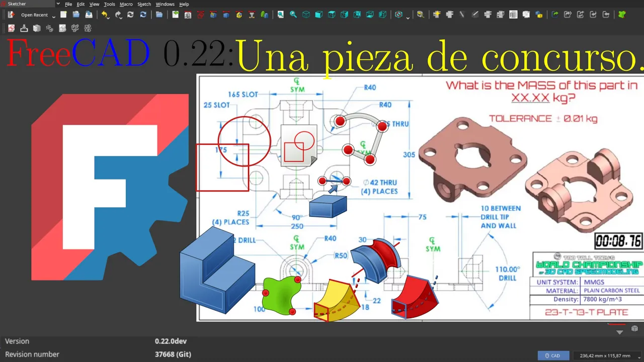
Task: Open the Edit menu
Action: click(x=80, y=4)
